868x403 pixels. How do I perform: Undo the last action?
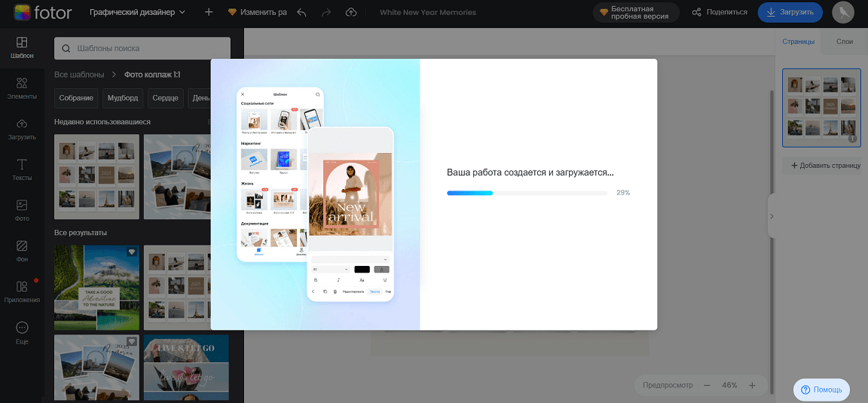click(301, 12)
